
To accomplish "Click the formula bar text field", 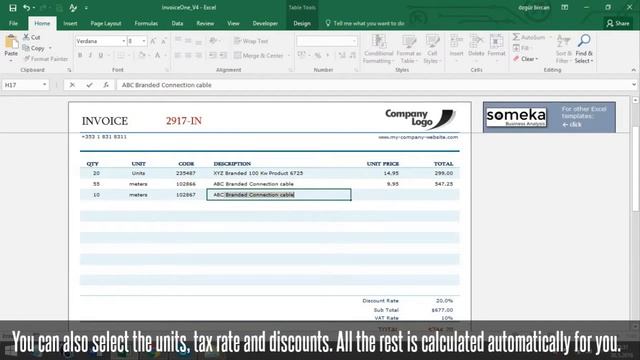I will [373, 85].
